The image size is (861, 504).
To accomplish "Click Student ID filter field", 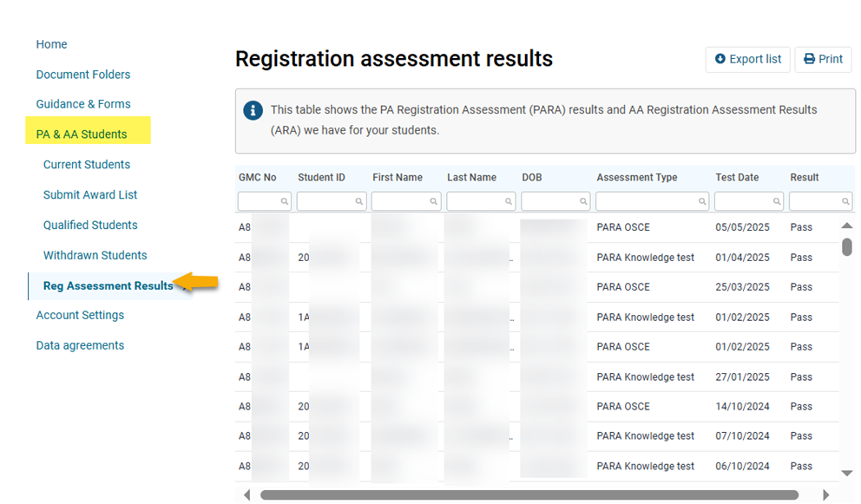I will tap(331, 201).
